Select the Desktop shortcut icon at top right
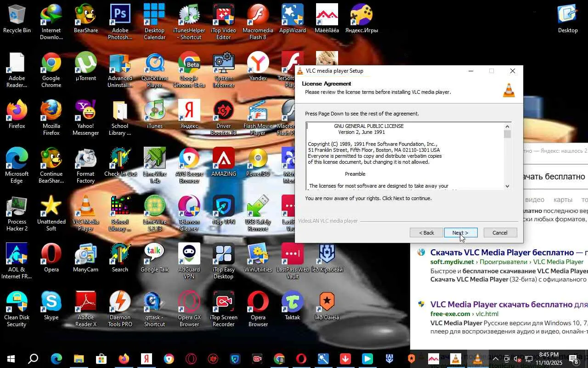The image size is (588, 368). (x=568, y=19)
